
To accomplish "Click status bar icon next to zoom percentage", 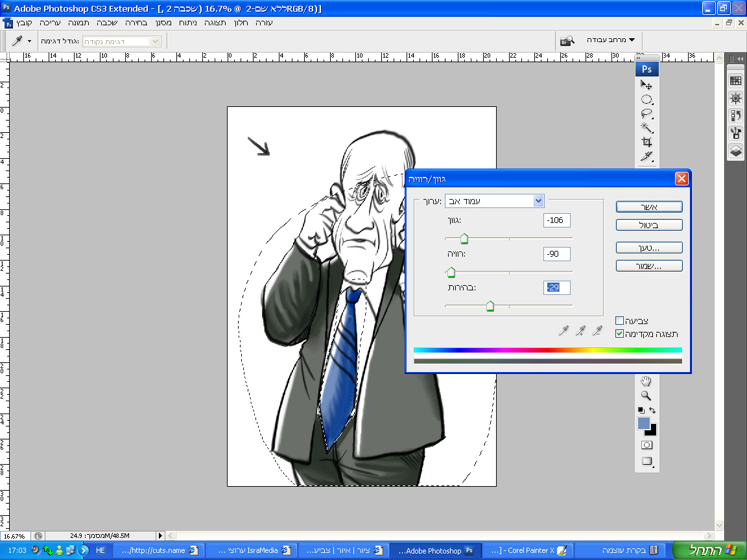I will pyautogui.click(x=38, y=536).
